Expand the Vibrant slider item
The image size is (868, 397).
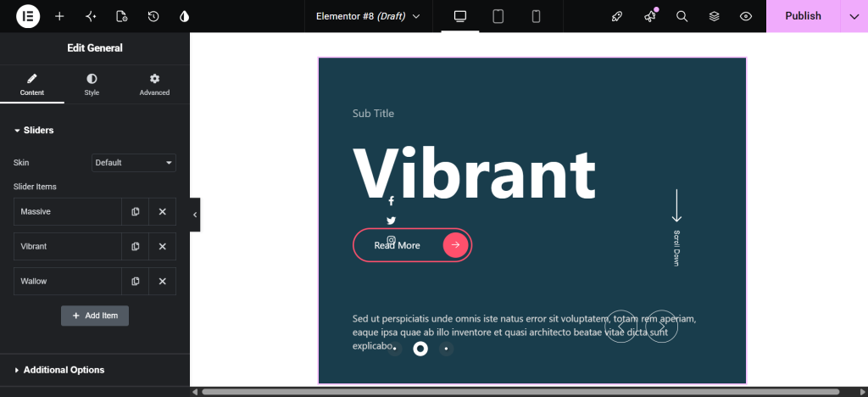coord(68,246)
